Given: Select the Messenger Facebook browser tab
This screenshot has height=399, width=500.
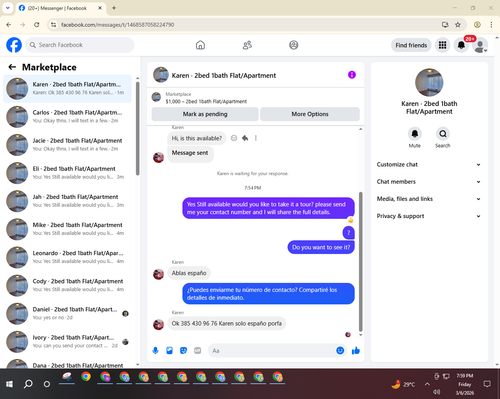Looking at the screenshot, I should pos(60,8).
